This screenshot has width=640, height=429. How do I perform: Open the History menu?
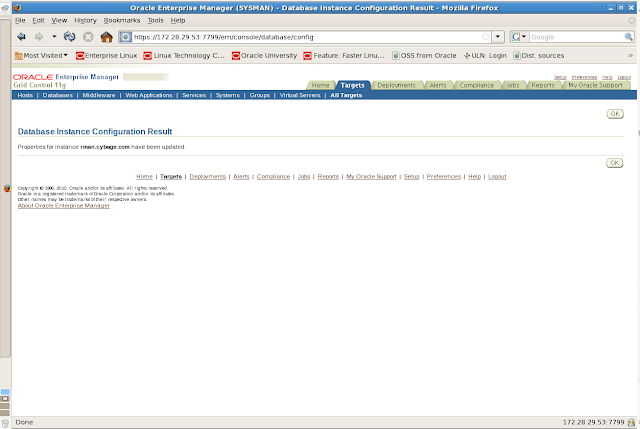(85, 20)
